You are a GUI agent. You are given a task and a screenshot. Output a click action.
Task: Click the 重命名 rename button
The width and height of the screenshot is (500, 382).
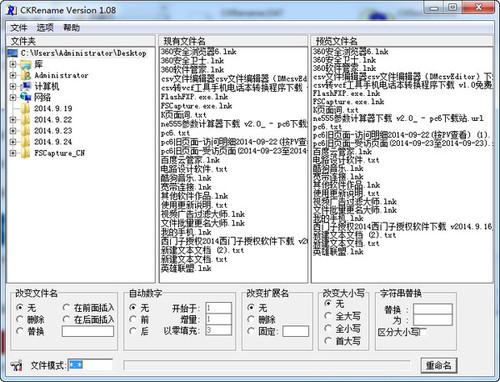pyautogui.click(x=438, y=365)
